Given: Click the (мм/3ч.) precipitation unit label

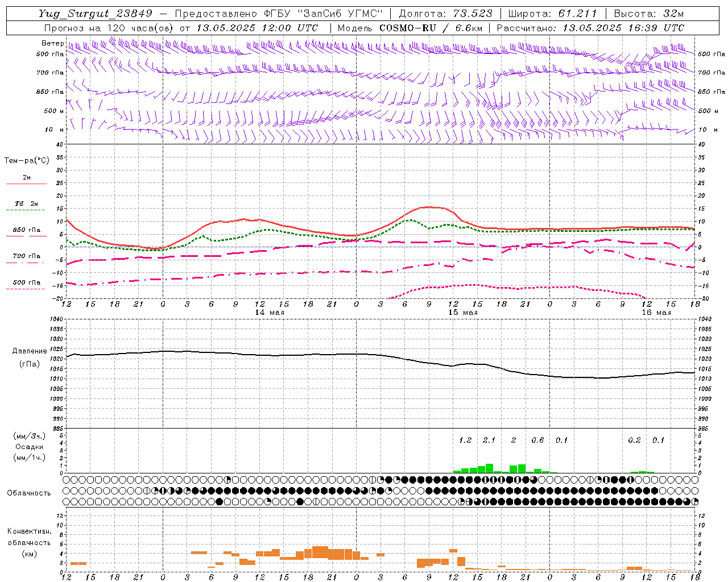Looking at the screenshot, I should (30, 436).
